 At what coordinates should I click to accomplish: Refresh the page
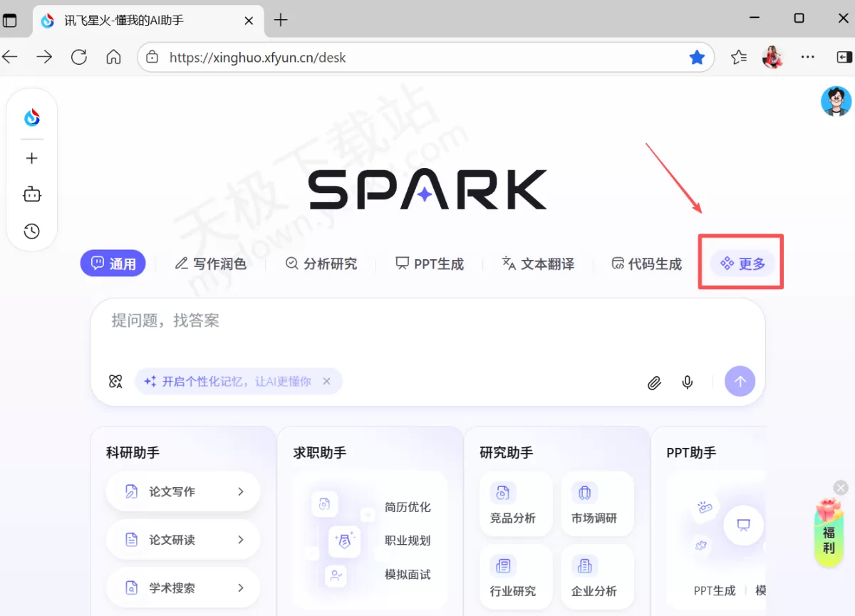[79, 57]
